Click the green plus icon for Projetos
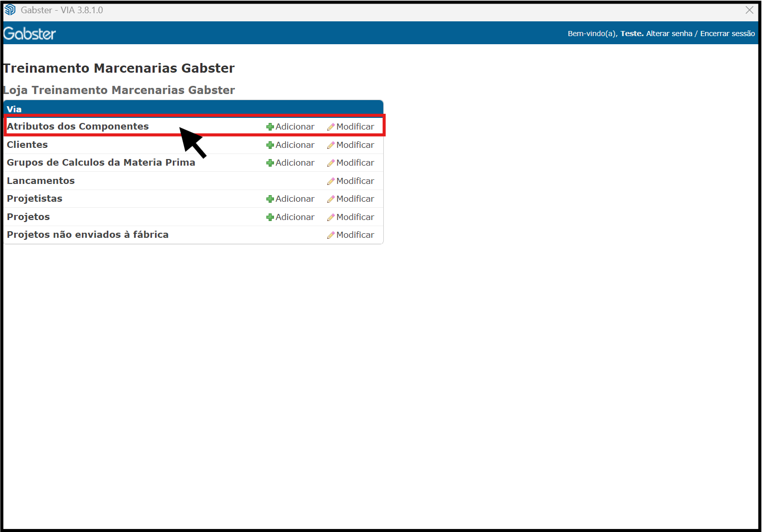Image resolution: width=762 pixels, height=532 pixels. point(270,217)
